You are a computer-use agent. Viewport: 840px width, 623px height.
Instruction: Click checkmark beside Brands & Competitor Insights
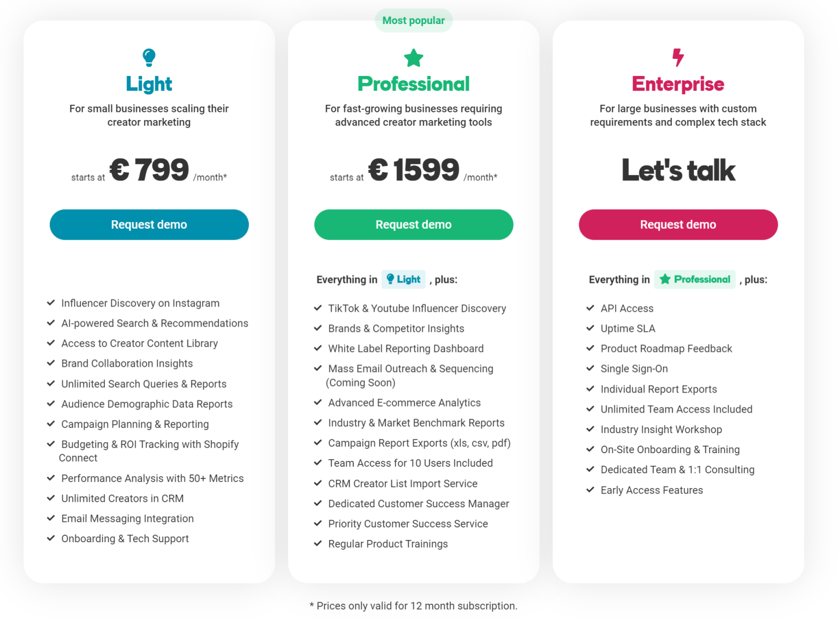318,328
